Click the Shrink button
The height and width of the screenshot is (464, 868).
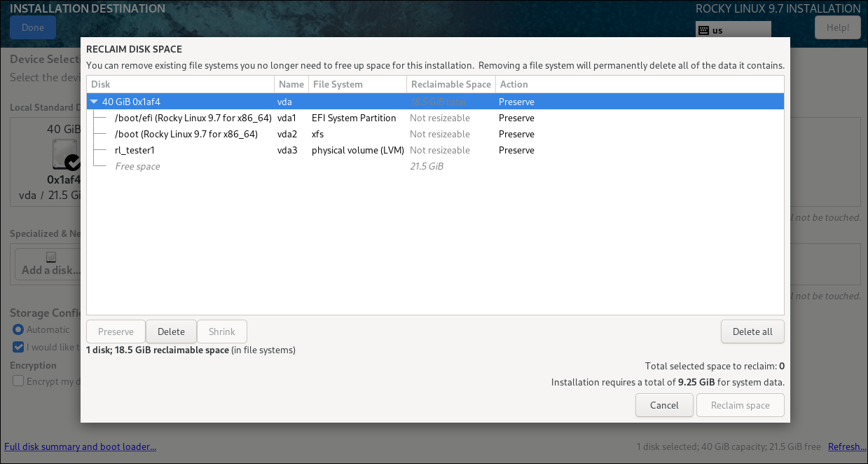pos(222,332)
